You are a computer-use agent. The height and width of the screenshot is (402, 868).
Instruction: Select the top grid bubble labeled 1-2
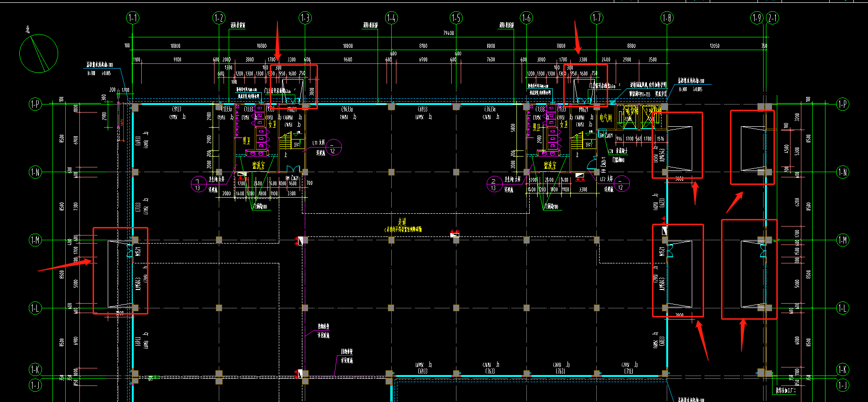tap(219, 18)
